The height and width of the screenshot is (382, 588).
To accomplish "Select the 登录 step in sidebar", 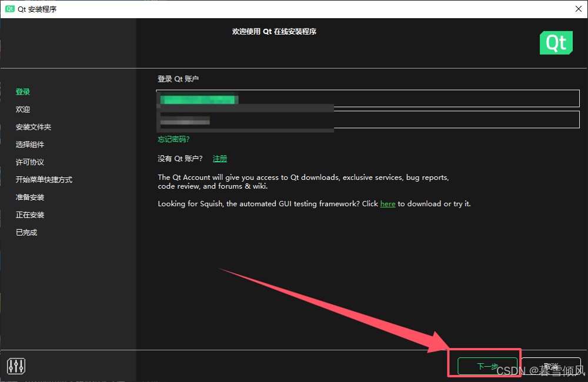I will [x=23, y=92].
